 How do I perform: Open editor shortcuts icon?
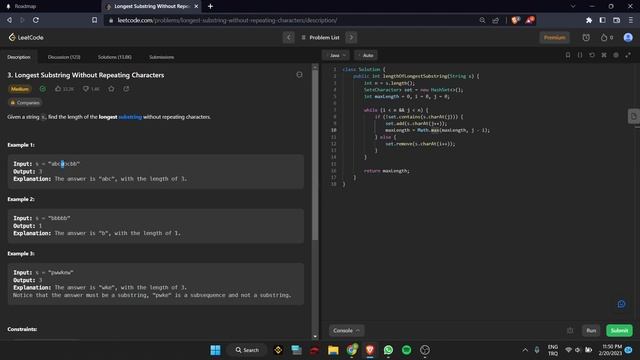pyautogui.click(x=604, y=55)
